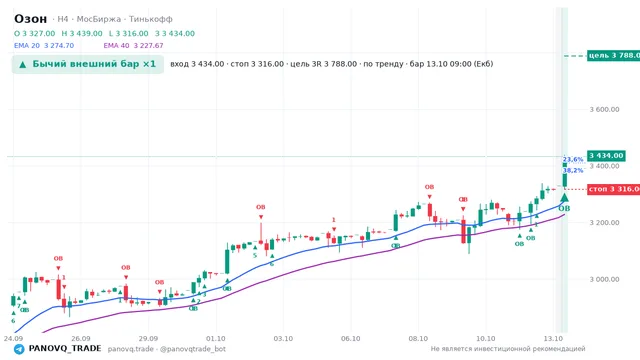Screen dimensions: 640x360
Task: Click the high value H 3 439.00
Action: pos(82,33)
